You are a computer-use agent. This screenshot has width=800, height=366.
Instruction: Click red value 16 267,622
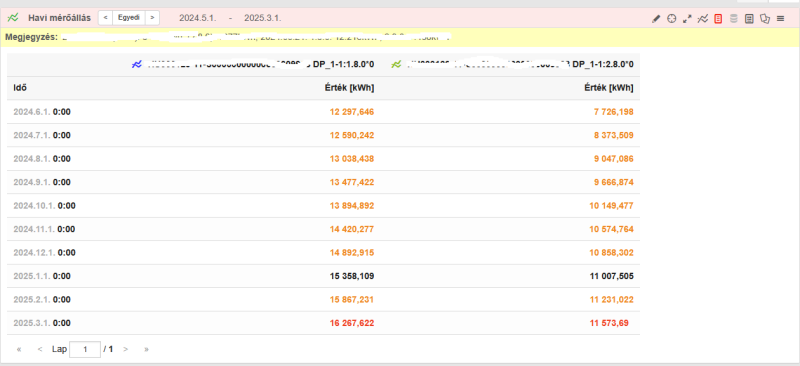[352, 323]
